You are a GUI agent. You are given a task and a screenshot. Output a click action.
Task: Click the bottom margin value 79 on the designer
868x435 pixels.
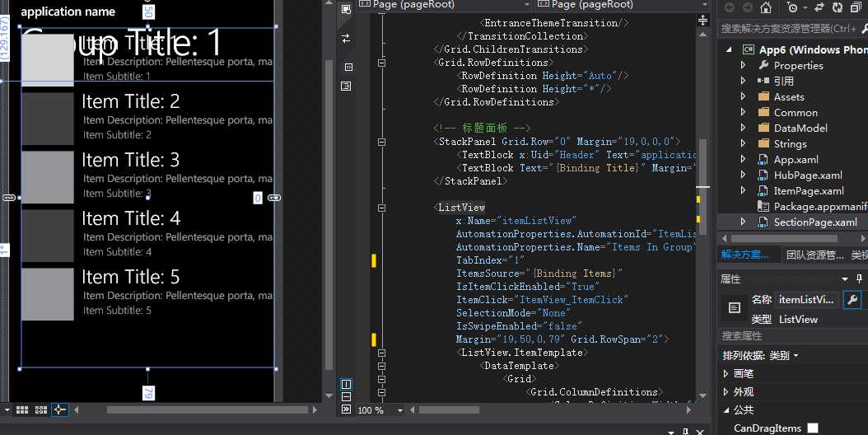[148, 393]
